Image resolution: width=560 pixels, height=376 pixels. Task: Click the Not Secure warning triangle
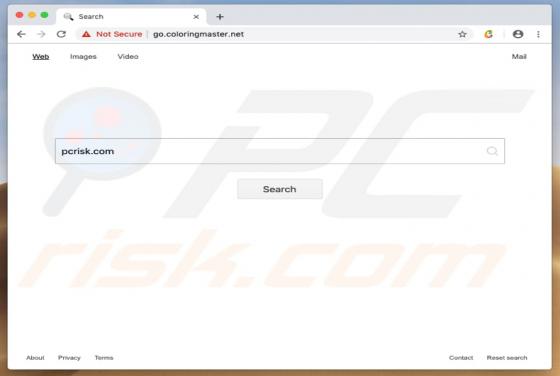click(x=86, y=34)
